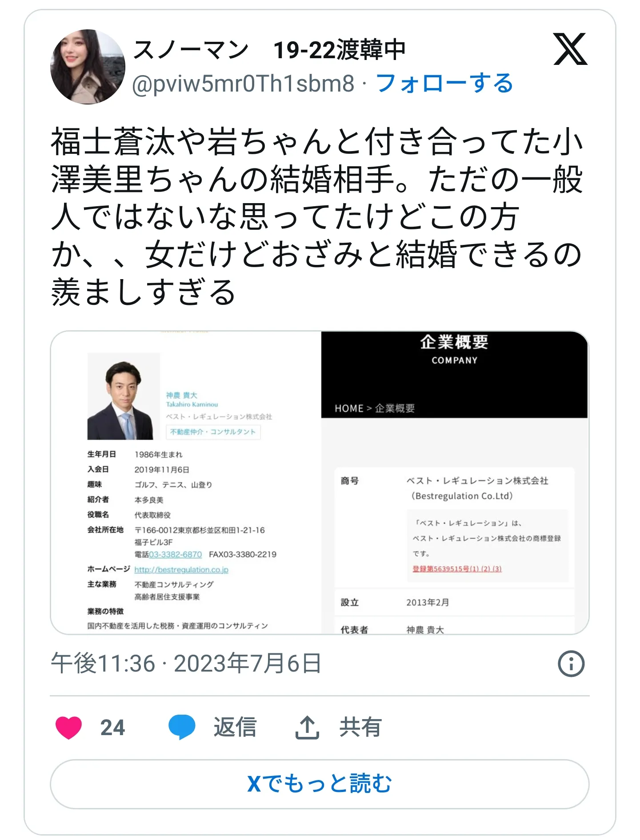Click the 共有 share label

coord(360,728)
